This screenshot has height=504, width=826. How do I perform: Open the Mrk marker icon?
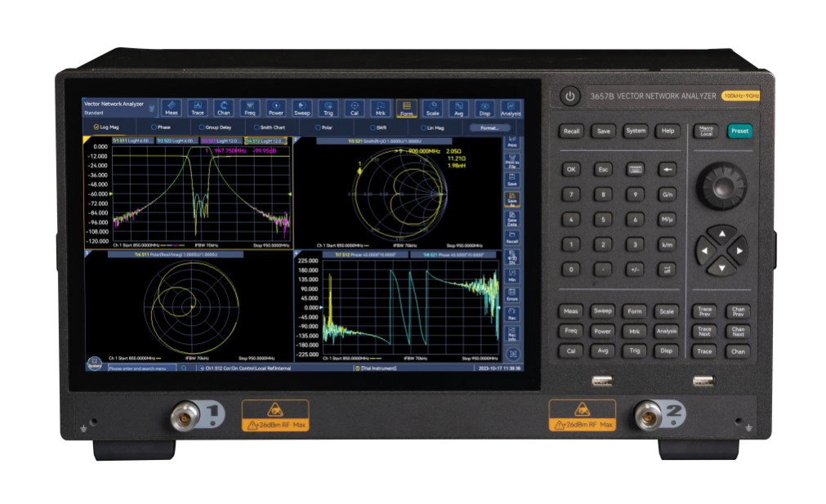coord(381,108)
